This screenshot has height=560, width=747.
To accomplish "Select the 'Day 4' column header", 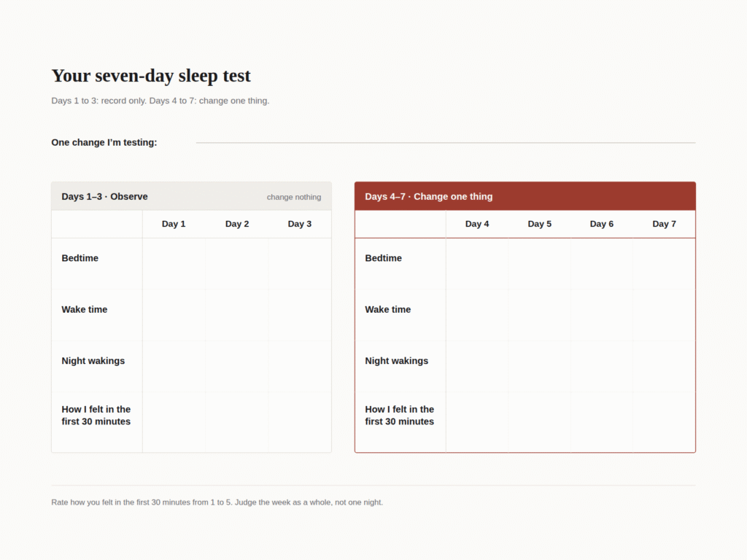I will (477, 224).
